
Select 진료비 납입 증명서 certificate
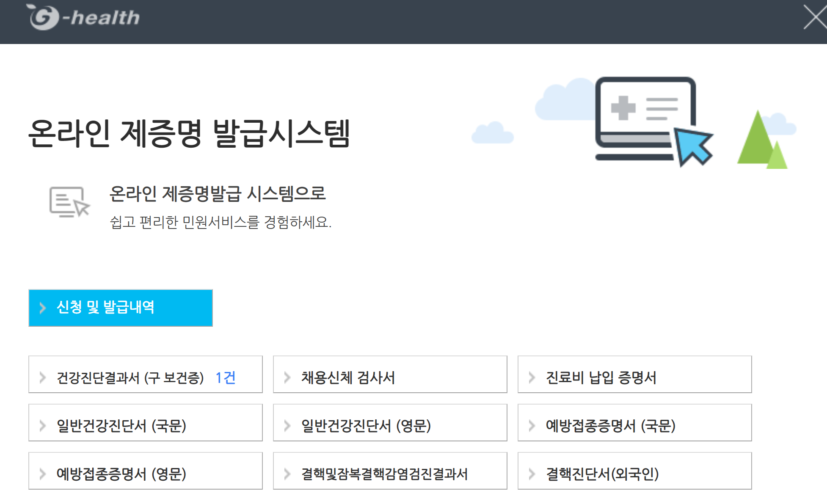pos(601,377)
